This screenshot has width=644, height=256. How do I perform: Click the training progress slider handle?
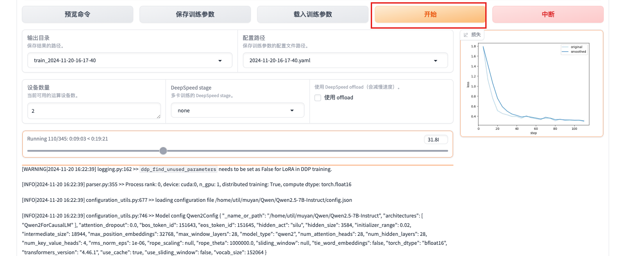[x=163, y=151]
